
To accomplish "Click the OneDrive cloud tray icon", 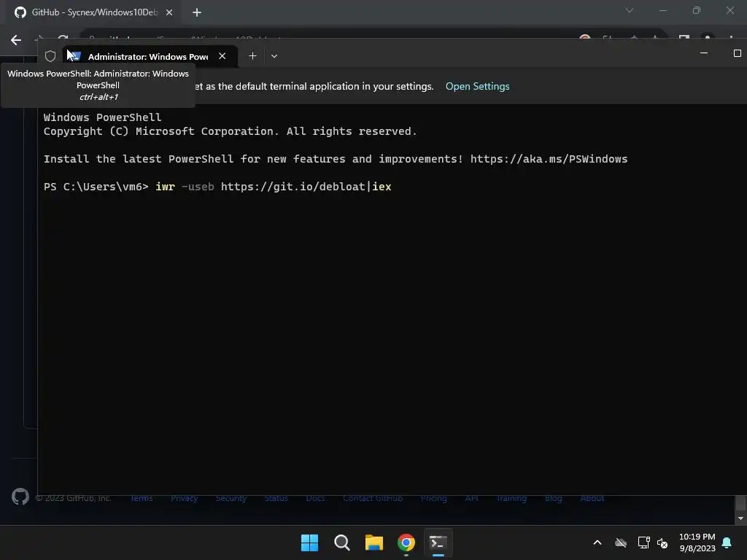I will (621, 542).
